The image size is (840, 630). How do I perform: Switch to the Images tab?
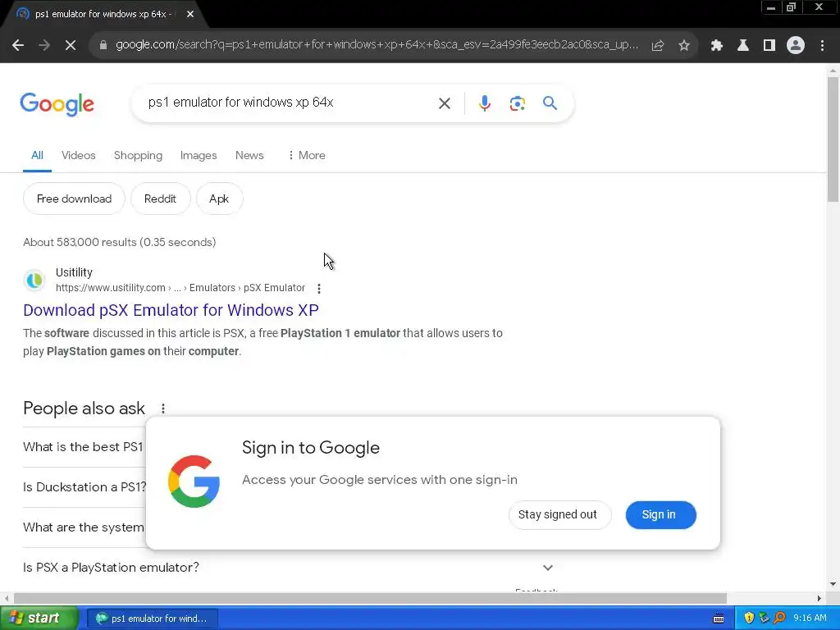(199, 155)
